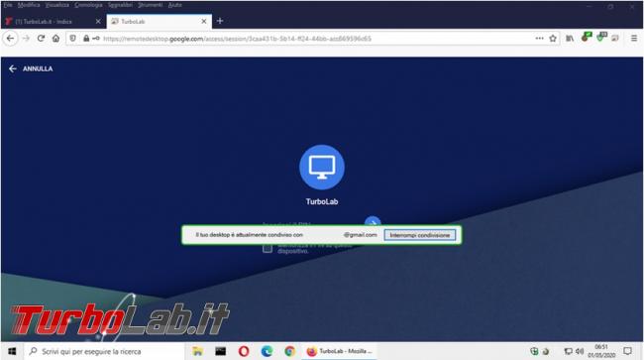Close the TurboLab remote desktop tab
This screenshot has width=644, height=360.
coord(204,22)
